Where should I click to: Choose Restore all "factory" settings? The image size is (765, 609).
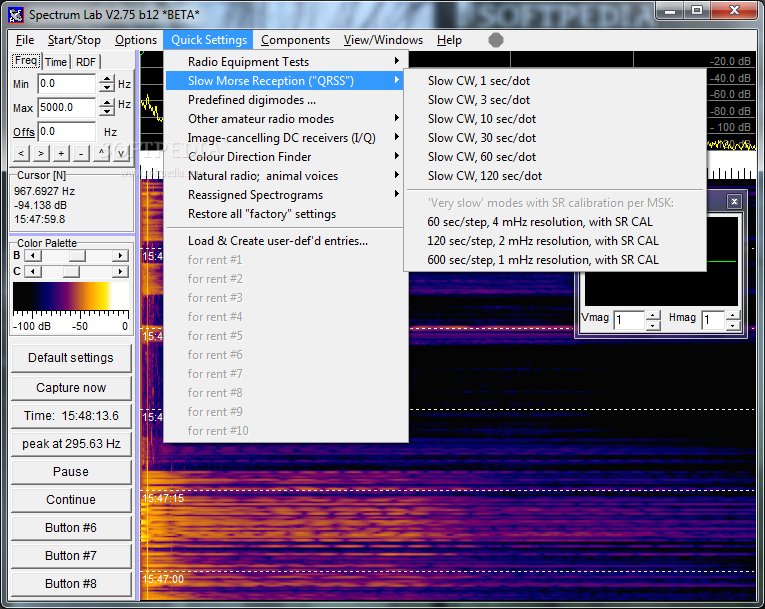[x=284, y=214]
